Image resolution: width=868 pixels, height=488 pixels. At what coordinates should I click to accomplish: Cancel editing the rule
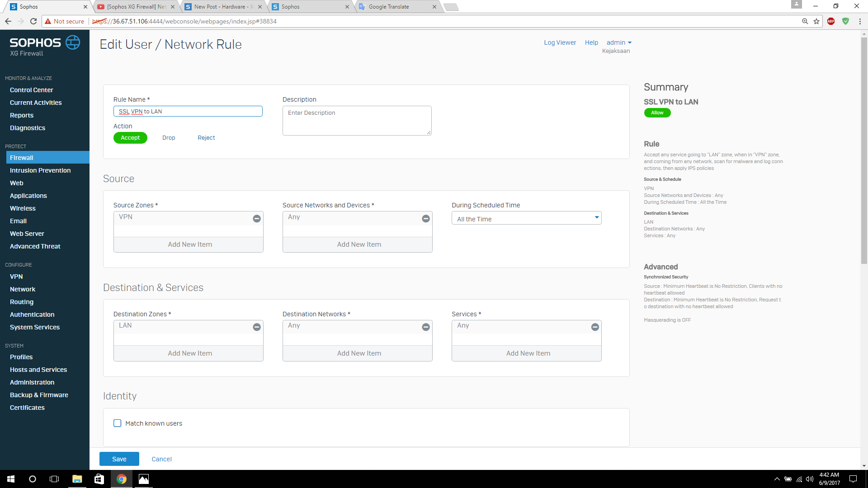pos(161,459)
